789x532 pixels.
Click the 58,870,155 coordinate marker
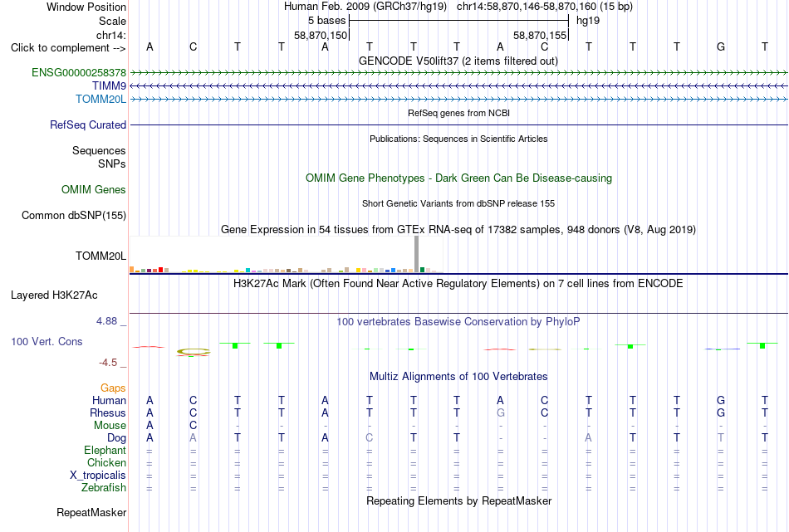coord(540,35)
